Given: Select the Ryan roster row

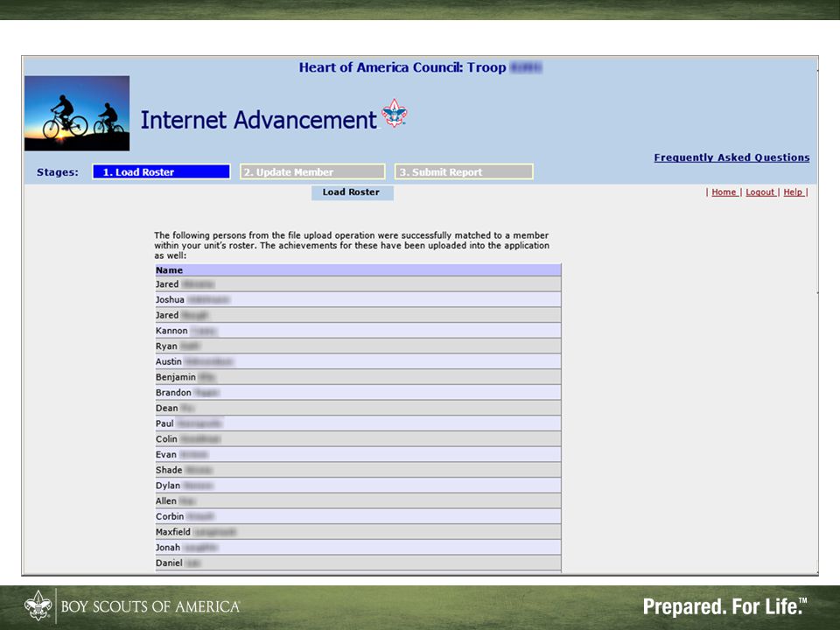Looking at the screenshot, I should point(358,346).
